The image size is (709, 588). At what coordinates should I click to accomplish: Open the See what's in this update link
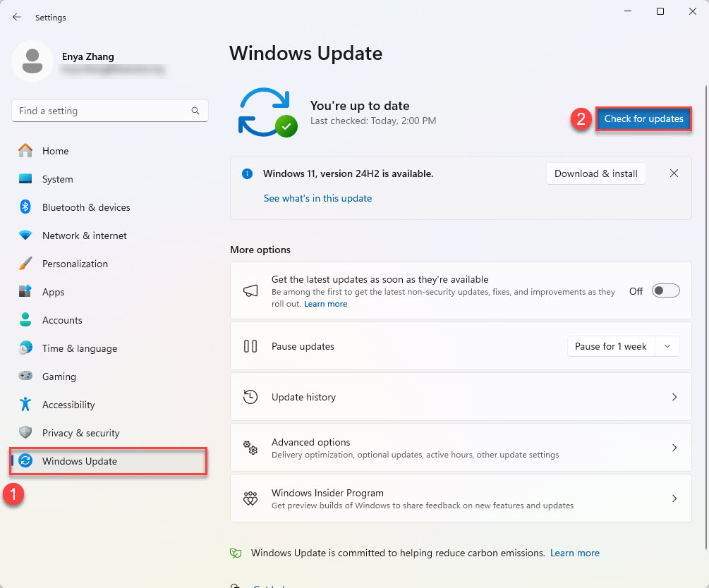tap(317, 198)
